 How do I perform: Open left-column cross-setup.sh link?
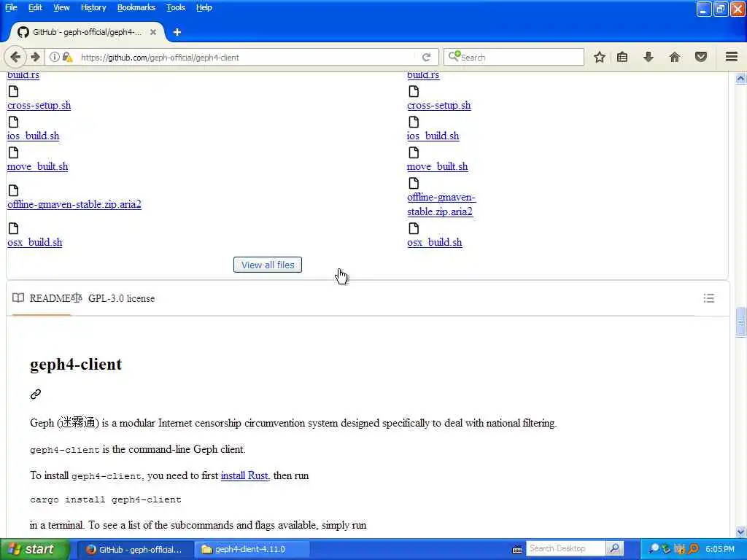39,105
